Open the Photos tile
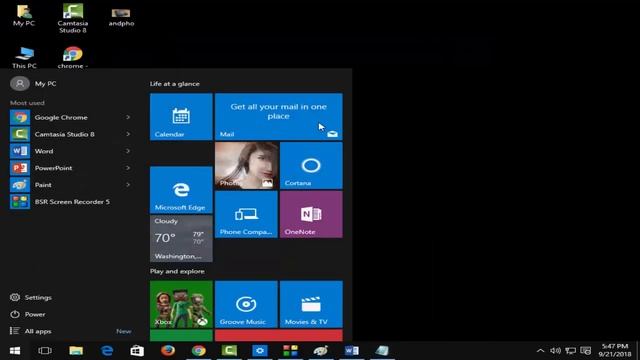The width and height of the screenshot is (640, 360). point(246,166)
